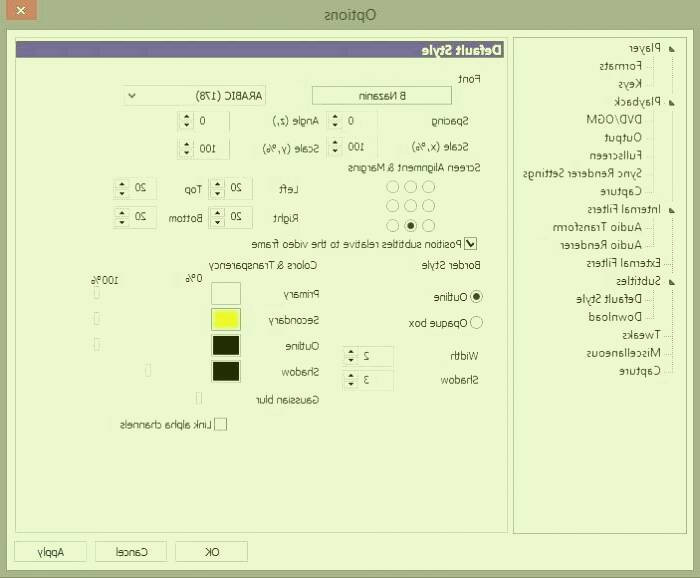The height and width of the screenshot is (578, 700).
Task: Open the Primary color swatch
Action: (x=226, y=294)
